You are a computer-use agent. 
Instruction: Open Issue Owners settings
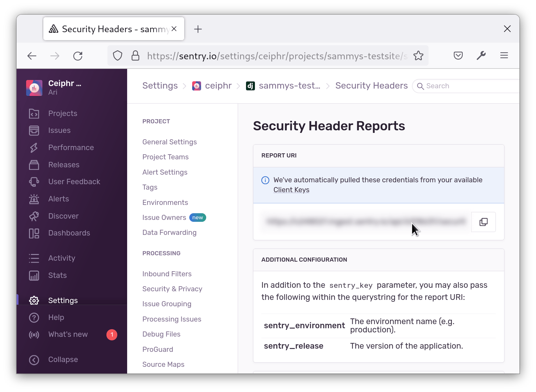point(164,218)
